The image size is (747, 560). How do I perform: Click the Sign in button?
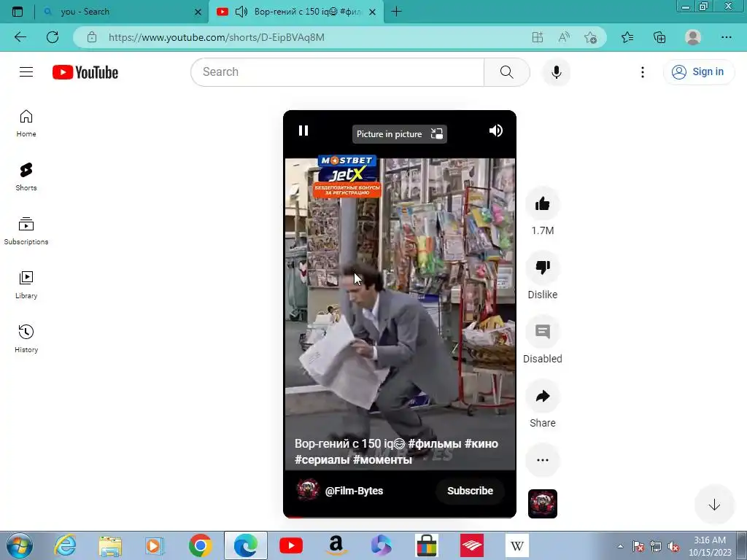pos(698,72)
